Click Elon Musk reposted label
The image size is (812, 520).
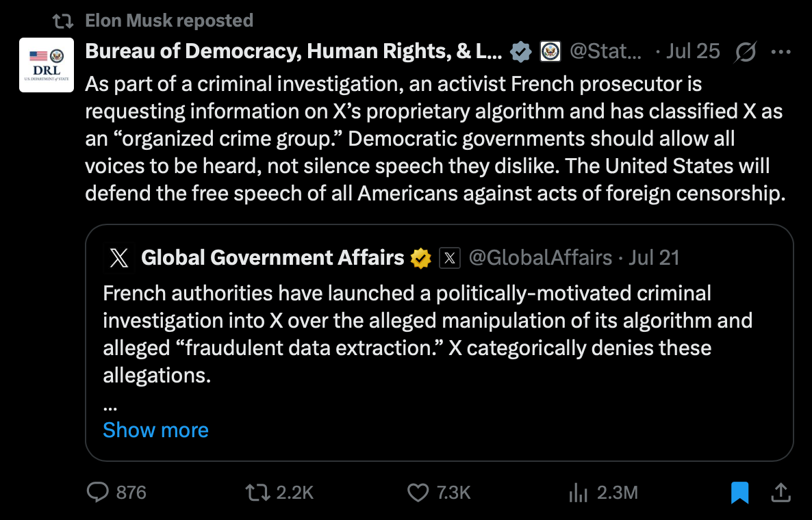click(169, 20)
